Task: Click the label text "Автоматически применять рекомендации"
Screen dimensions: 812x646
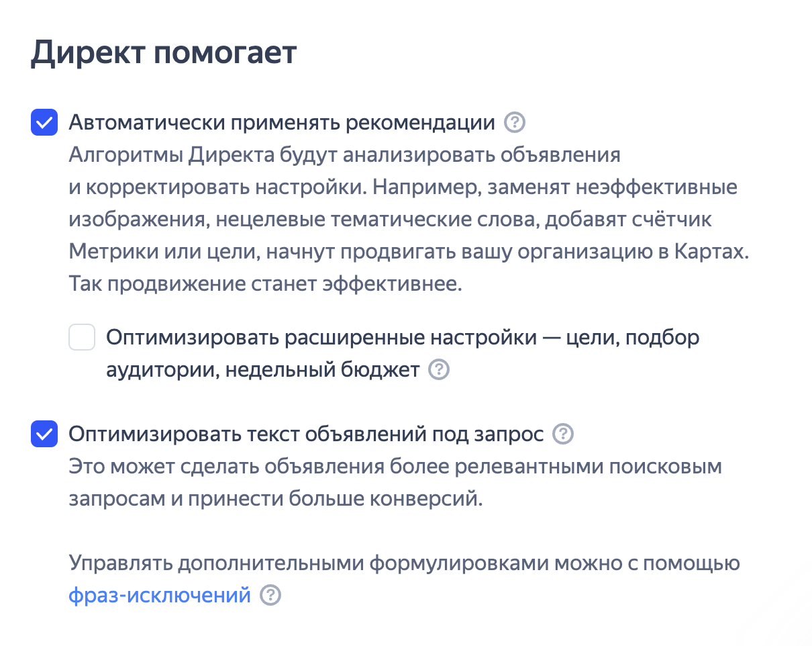Action: point(282,123)
